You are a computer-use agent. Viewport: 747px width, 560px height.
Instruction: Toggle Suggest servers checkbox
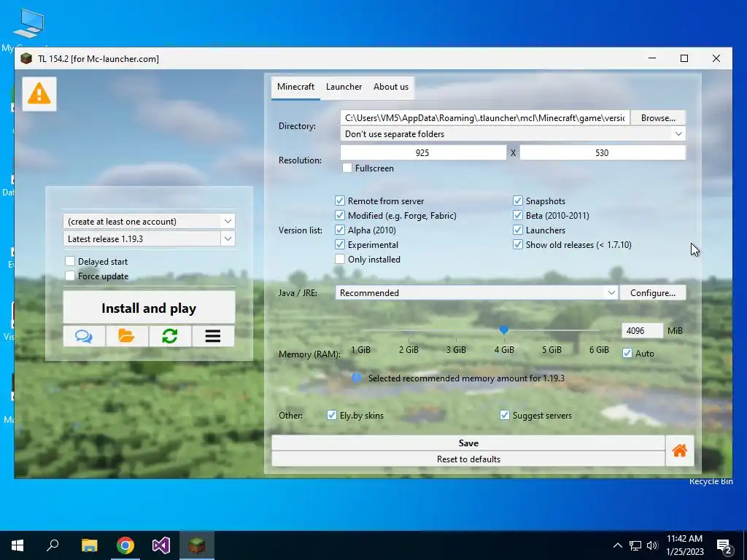(505, 415)
